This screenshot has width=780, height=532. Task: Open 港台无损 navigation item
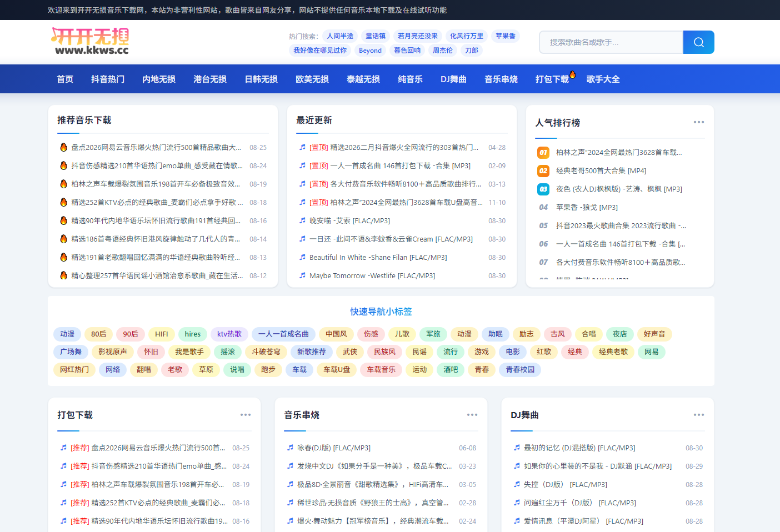[210, 79]
